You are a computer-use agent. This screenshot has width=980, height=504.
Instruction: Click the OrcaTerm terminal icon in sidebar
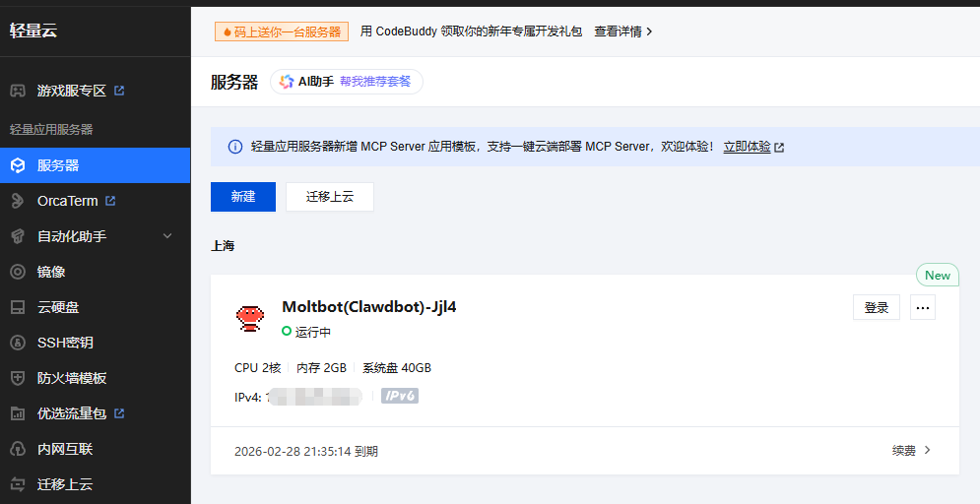click(18, 201)
